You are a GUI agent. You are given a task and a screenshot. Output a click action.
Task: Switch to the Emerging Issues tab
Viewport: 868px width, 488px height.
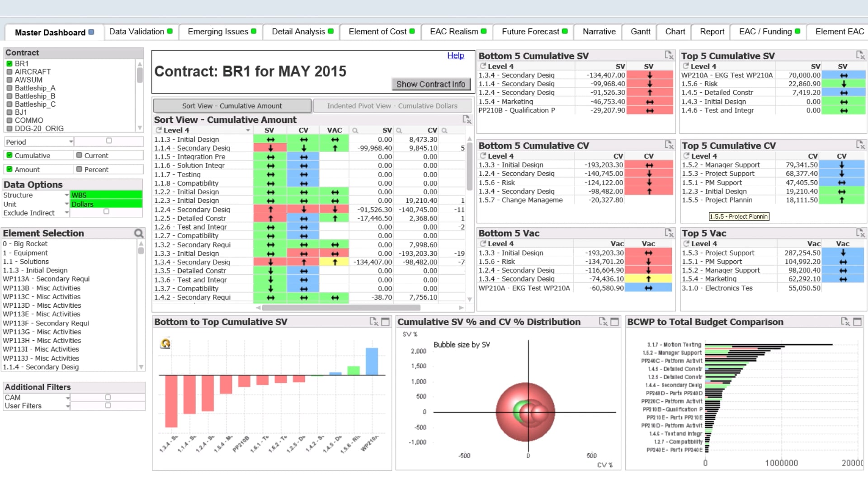(x=222, y=32)
